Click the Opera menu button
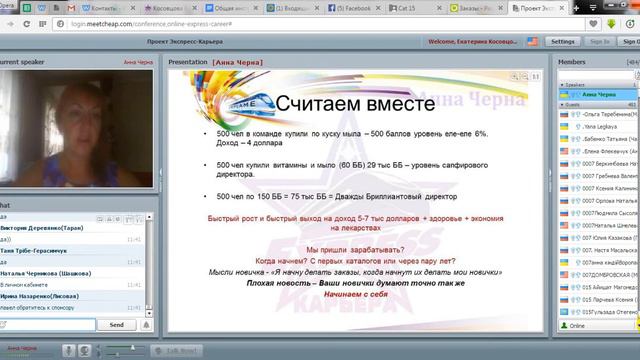640x360 pixels. point(7,6)
